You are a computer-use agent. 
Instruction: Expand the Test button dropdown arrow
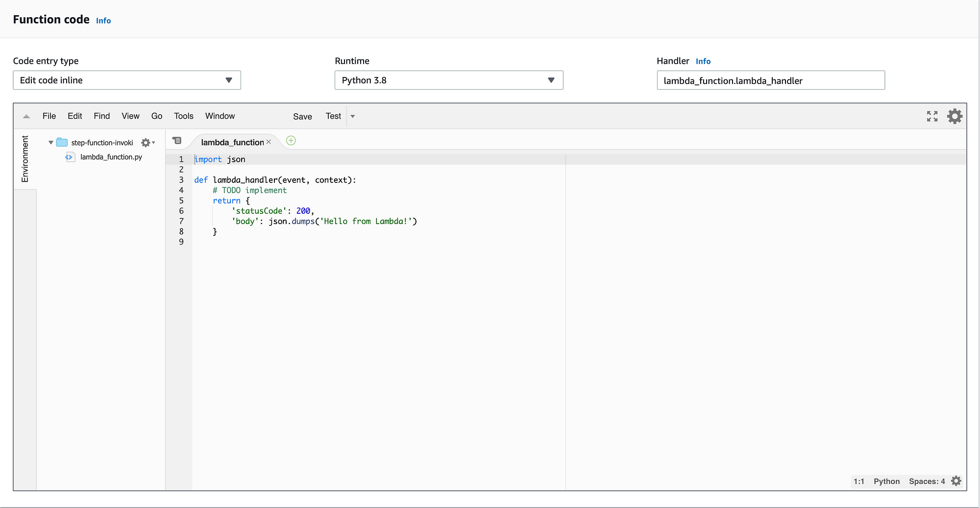pyautogui.click(x=353, y=116)
